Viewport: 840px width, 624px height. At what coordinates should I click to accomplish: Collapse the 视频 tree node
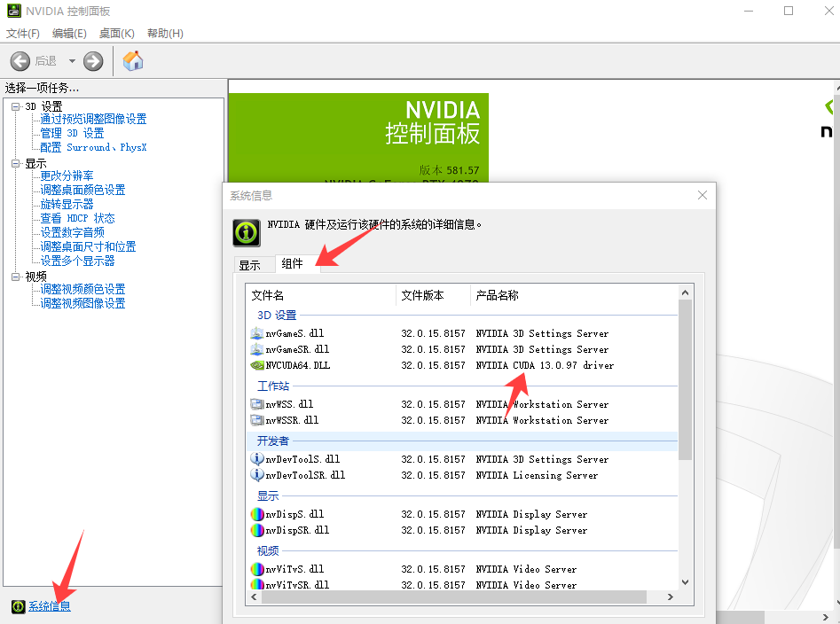[15, 277]
